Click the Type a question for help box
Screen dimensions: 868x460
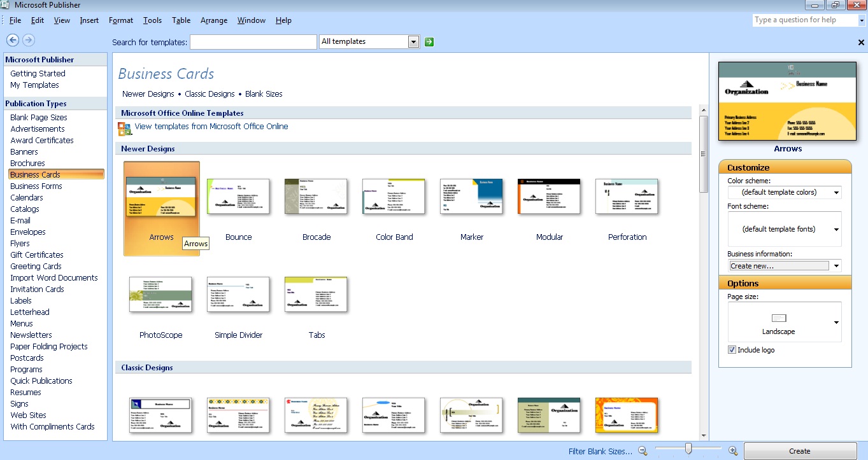(804, 20)
